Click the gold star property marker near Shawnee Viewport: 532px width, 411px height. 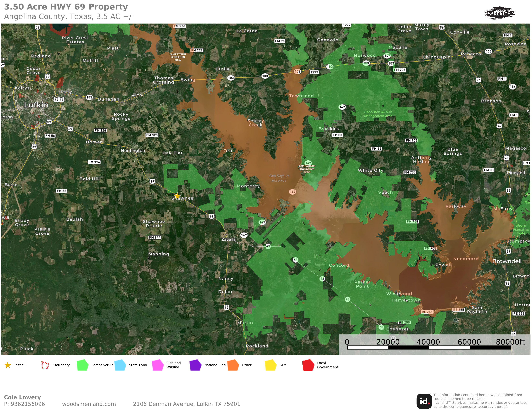pyautogui.click(x=177, y=196)
